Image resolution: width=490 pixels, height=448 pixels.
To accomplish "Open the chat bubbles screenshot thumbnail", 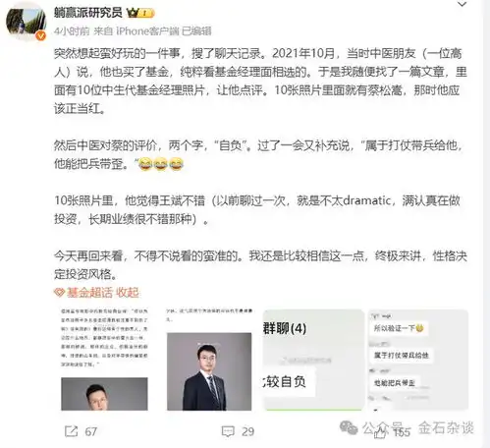I will [x=418, y=360].
